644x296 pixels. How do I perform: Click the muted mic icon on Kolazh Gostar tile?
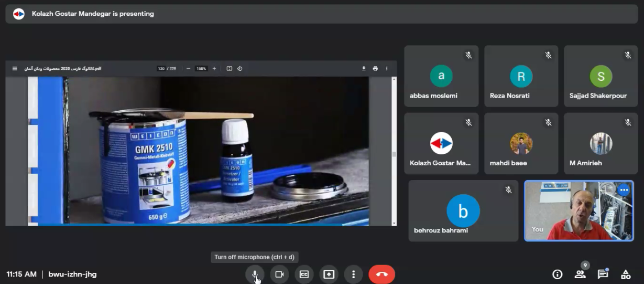tap(468, 122)
